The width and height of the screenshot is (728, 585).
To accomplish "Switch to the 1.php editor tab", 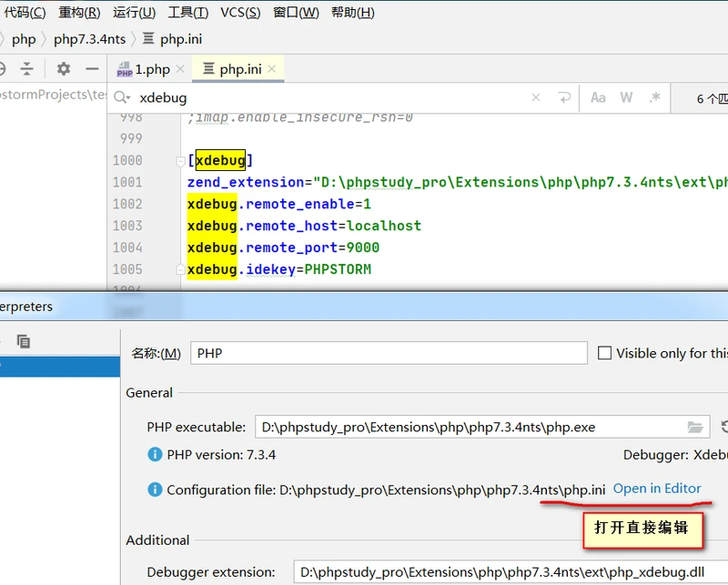I will click(149, 69).
